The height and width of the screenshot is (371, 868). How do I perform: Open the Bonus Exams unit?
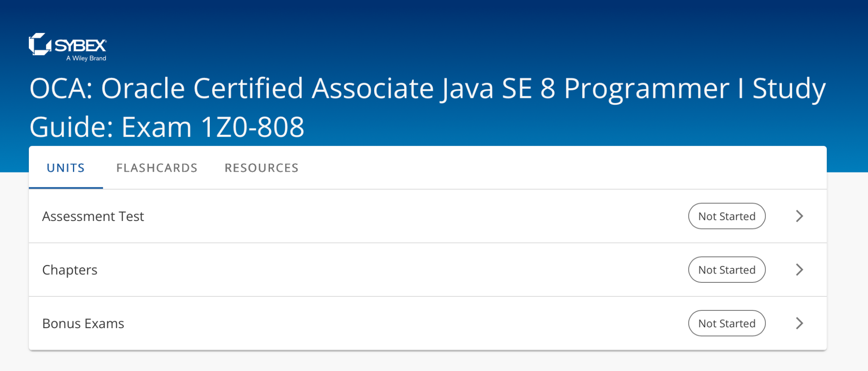coord(83,324)
